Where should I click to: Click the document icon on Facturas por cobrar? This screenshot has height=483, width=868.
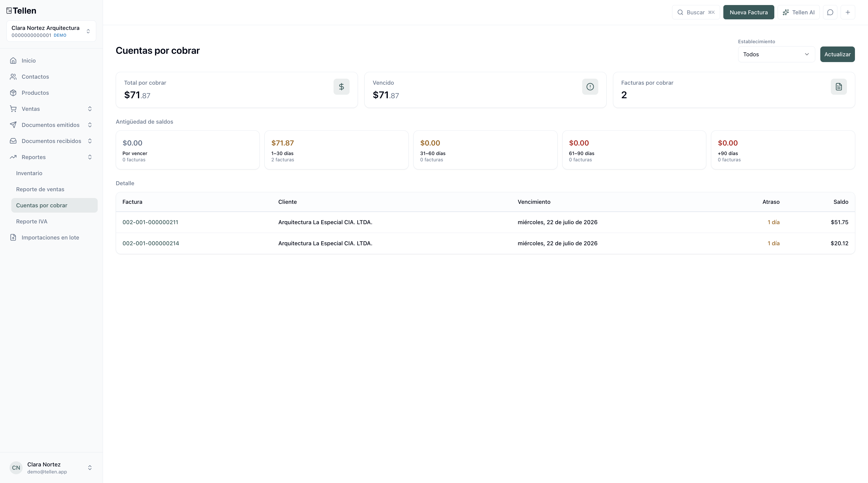(839, 87)
